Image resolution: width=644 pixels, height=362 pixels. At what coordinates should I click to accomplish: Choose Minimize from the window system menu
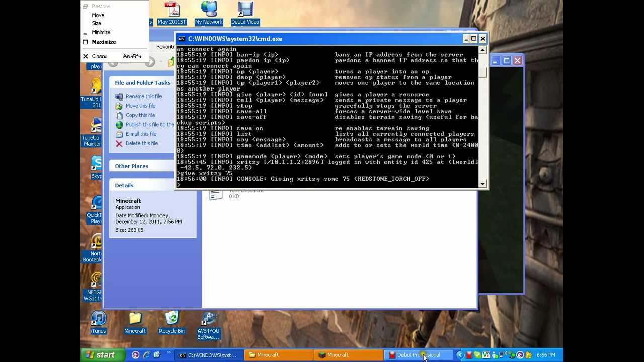[101, 32]
